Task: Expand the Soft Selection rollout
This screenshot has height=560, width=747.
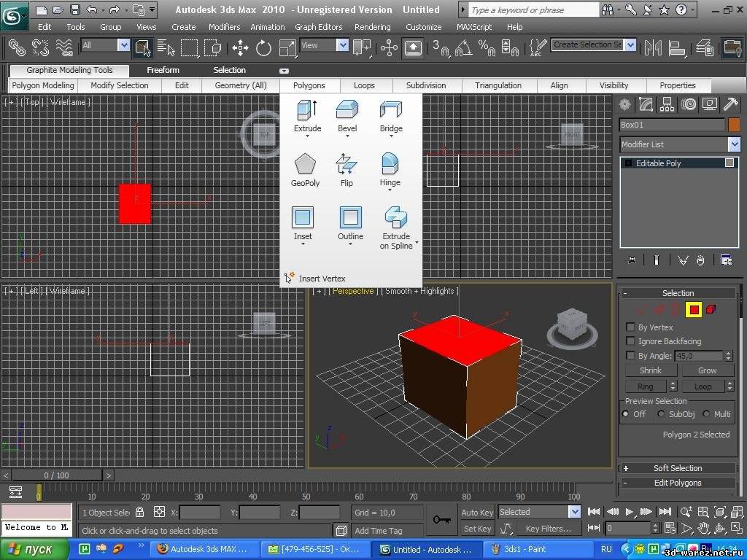Action: (x=677, y=468)
